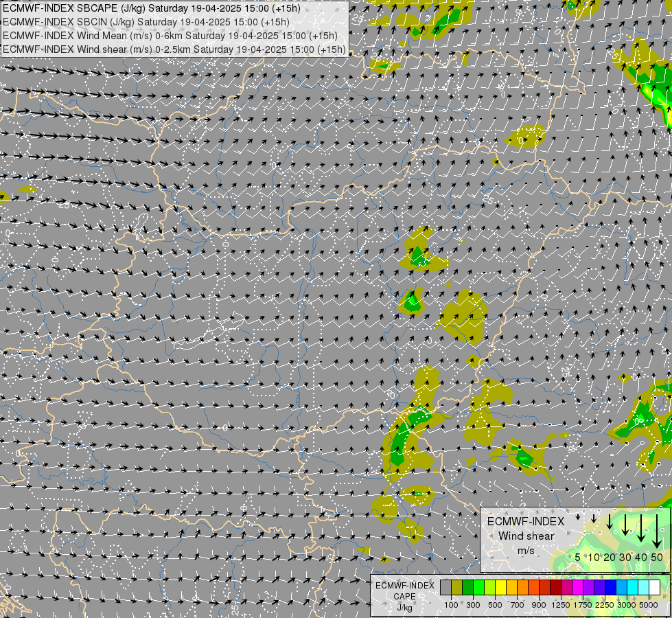Select the magenta swatch in the CAPE legend
This screenshot has width=672, height=618.
(x=578, y=587)
